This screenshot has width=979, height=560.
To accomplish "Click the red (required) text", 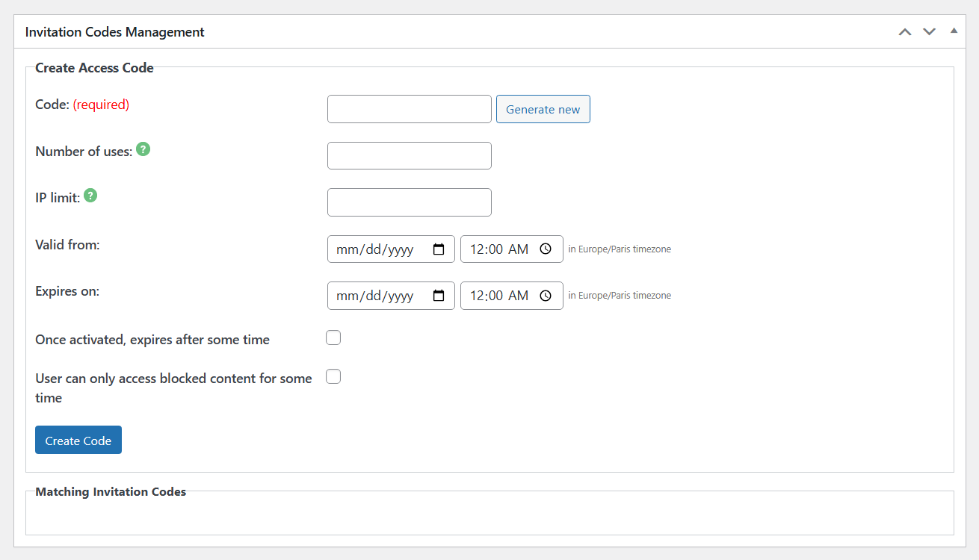I will [101, 105].
